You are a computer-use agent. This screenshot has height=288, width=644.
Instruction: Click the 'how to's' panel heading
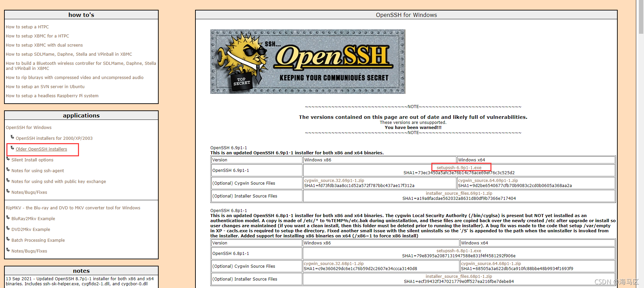[x=81, y=15]
